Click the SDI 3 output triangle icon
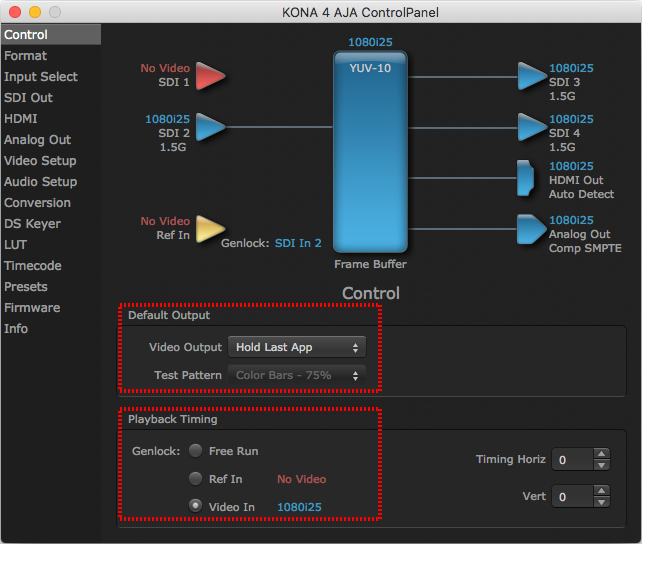This screenshot has width=662, height=564. coord(532,76)
